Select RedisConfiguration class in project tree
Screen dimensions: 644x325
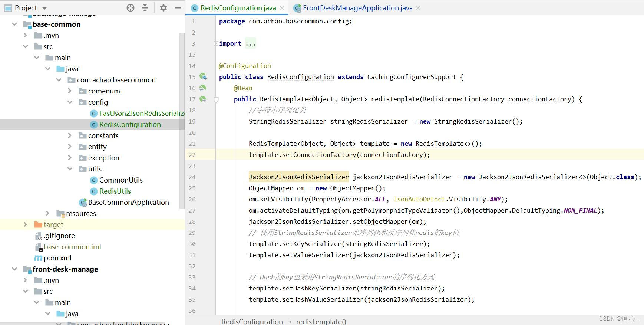click(130, 124)
